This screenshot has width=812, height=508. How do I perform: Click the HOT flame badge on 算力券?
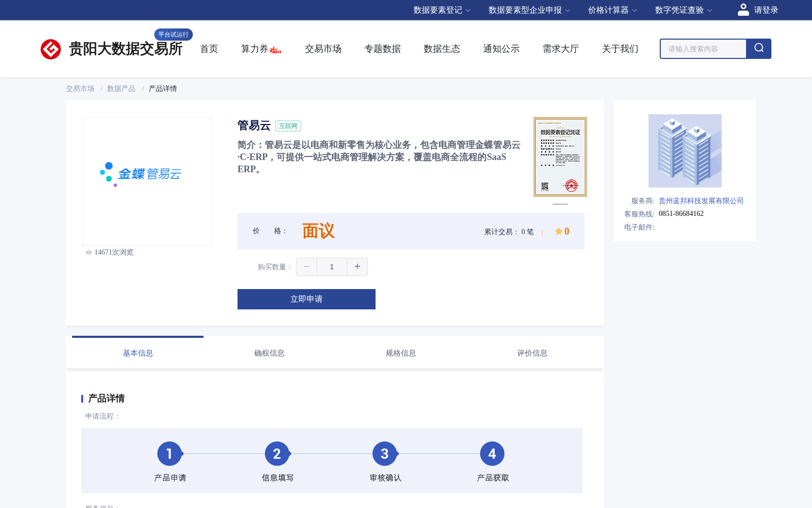276,50
